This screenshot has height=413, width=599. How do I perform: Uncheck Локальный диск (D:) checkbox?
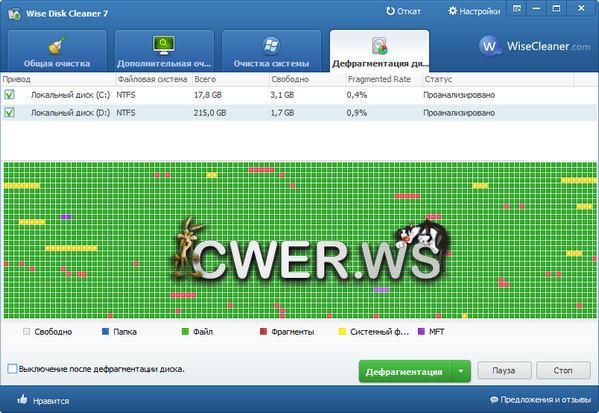coord(9,112)
